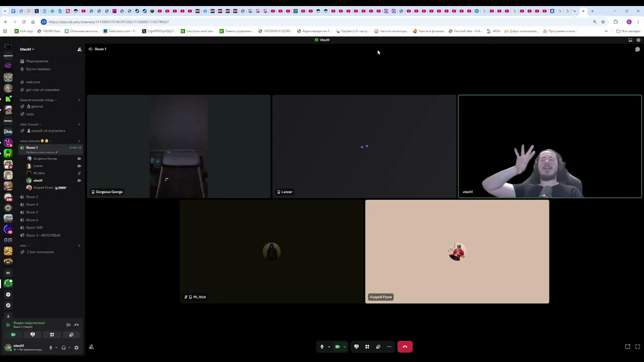Click invite people icon next to server name
This screenshot has height=362, width=644.
click(79, 49)
